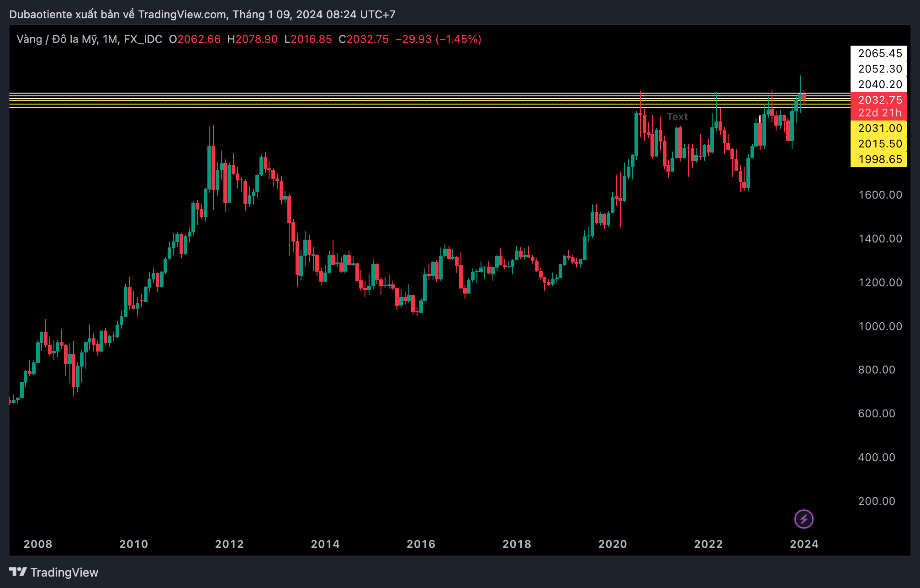Screen dimensions: 920x588
Task: Click the 2014 time axis label
Action: [x=325, y=544]
